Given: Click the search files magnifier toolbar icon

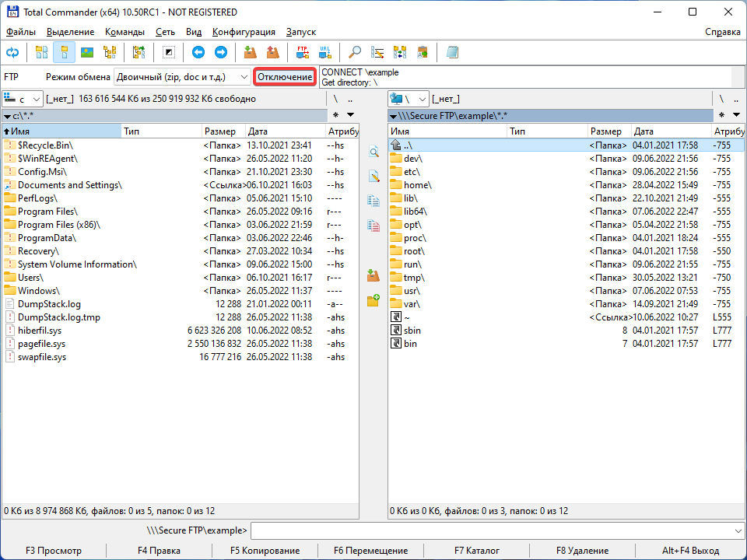Looking at the screenshot, I should pyautogui.click(x=355, y=52).
